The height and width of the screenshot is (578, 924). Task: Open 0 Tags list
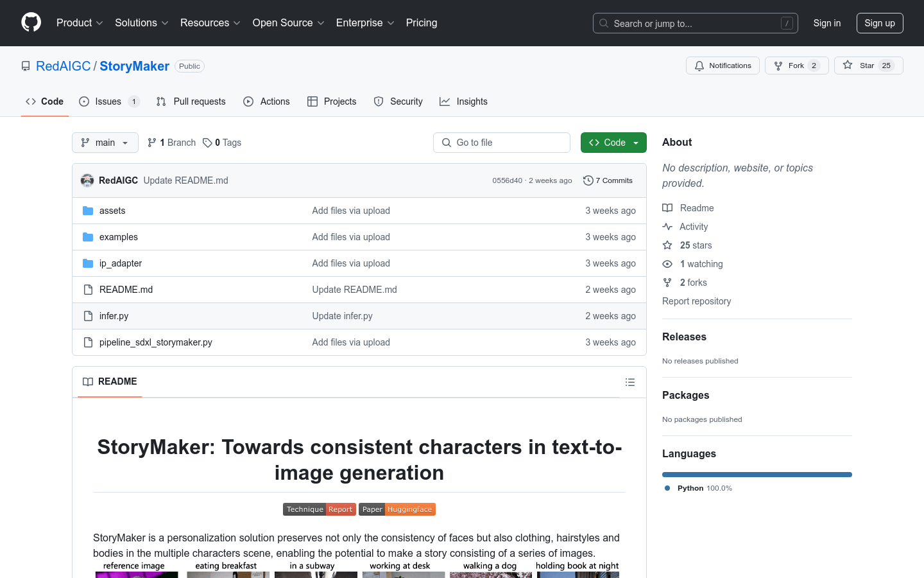click(x=222, y=143)
